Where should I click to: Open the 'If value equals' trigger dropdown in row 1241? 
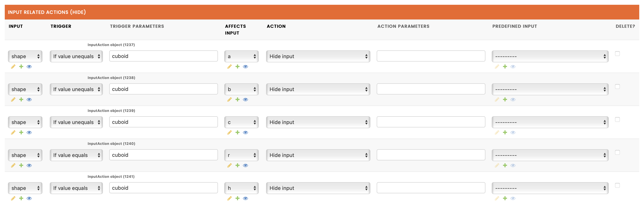pyautogui.click(x=76, y=188)
